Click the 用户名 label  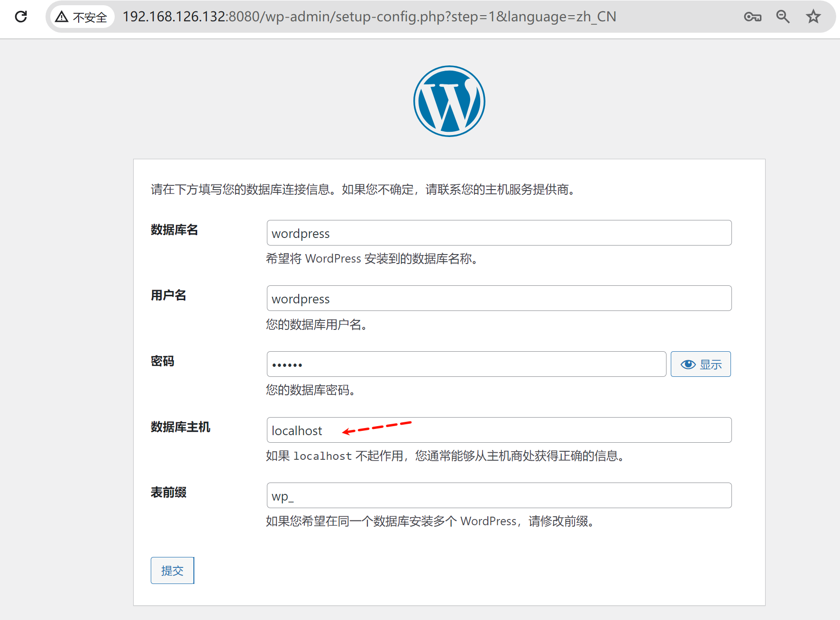coord(168,295)
